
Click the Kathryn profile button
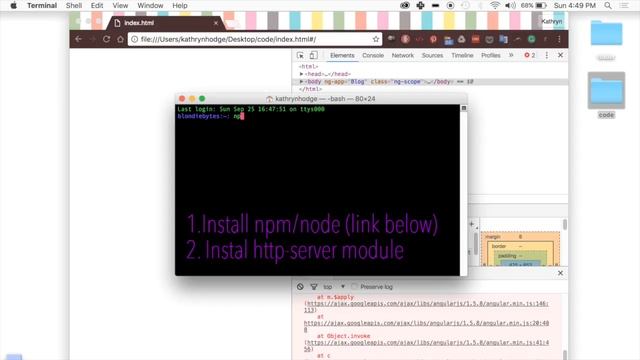[551, 21]
